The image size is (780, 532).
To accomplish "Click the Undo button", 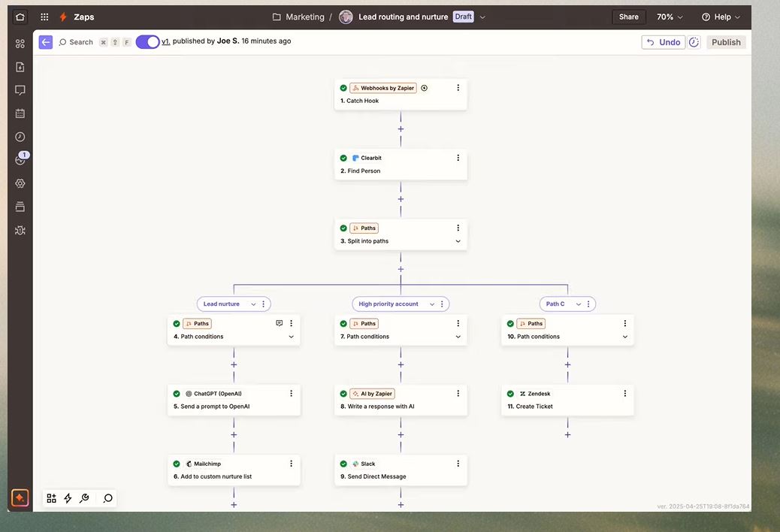I will (663, 42).
